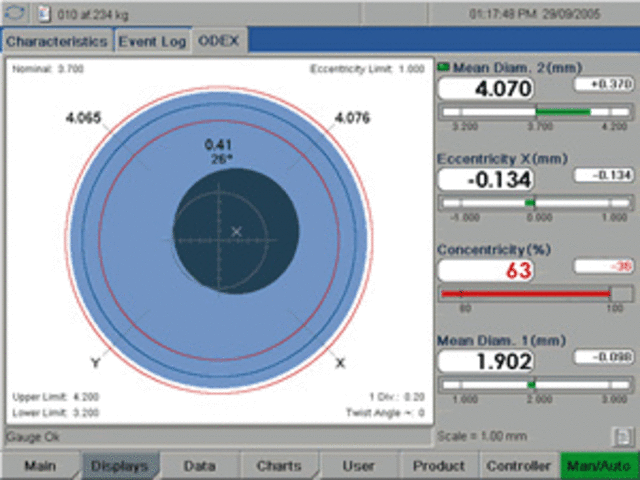
Task: Click the report page icon near Scale text
Action: click(619, 438)
